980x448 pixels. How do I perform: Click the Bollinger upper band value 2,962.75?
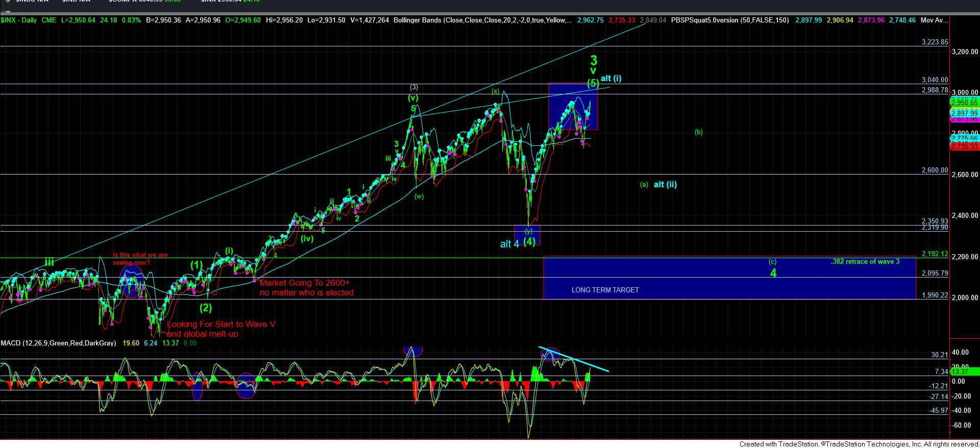(591, 20)
